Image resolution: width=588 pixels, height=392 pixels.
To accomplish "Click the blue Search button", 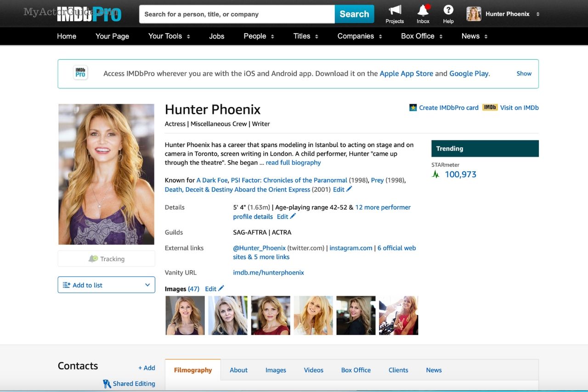I will (354, 14).
